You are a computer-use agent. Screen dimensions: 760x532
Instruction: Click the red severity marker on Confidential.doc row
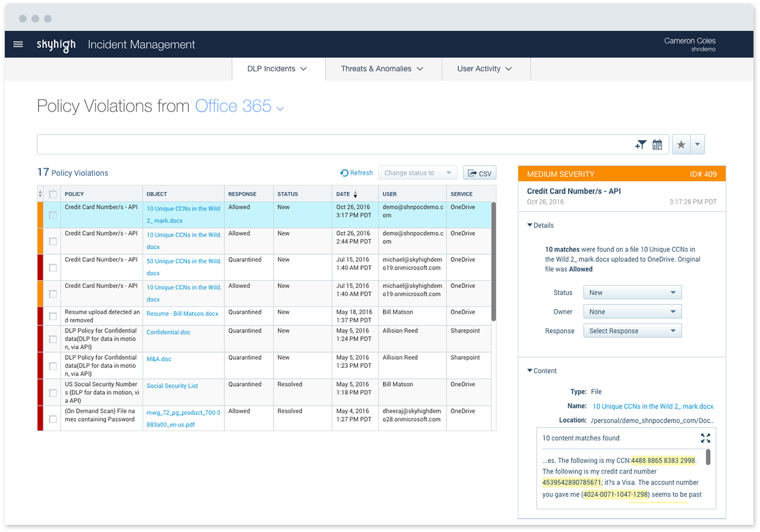(x=40, y=339)
